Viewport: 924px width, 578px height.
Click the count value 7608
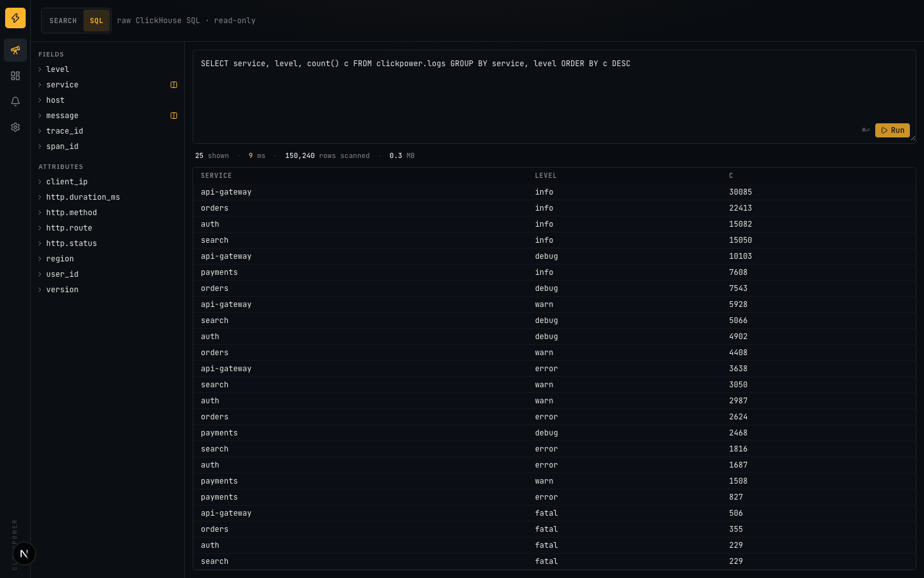[x=738, y=272]
